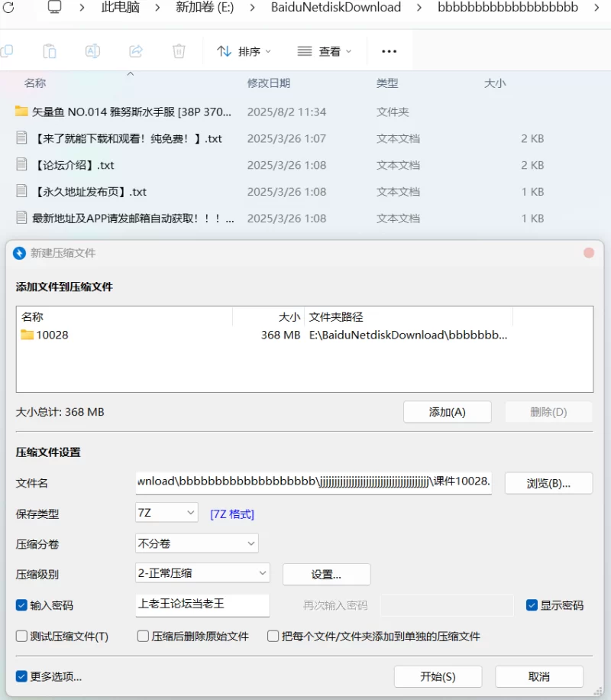Expand chevron after 新加卷 (E:) breadcrumb
This screenshot has width=611, height=700.
pyautogui.click(x=252, y=8)
